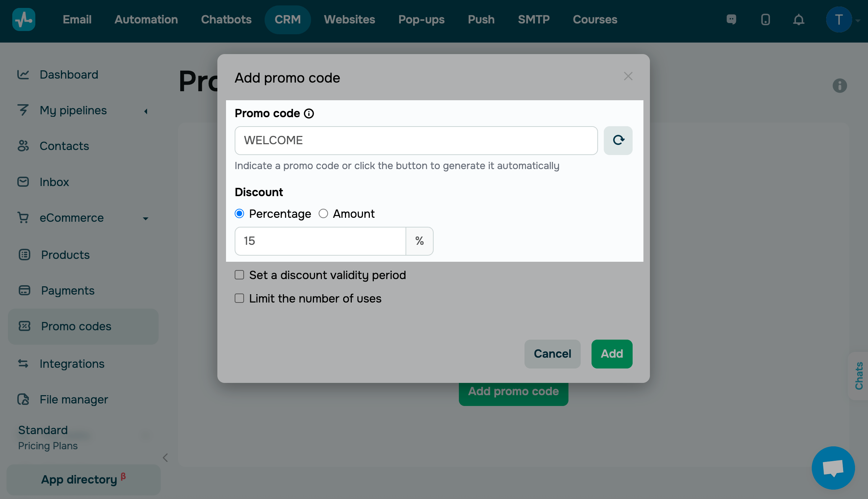Open Contacts in the sidebar
Screen dimensions: 868x499
tap(64, 146)
